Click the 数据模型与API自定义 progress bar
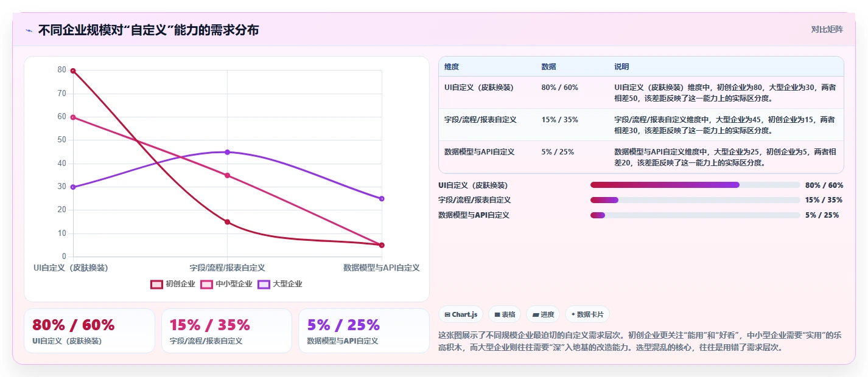The width and height of the screenshot is (868, 377). point(695,215)
